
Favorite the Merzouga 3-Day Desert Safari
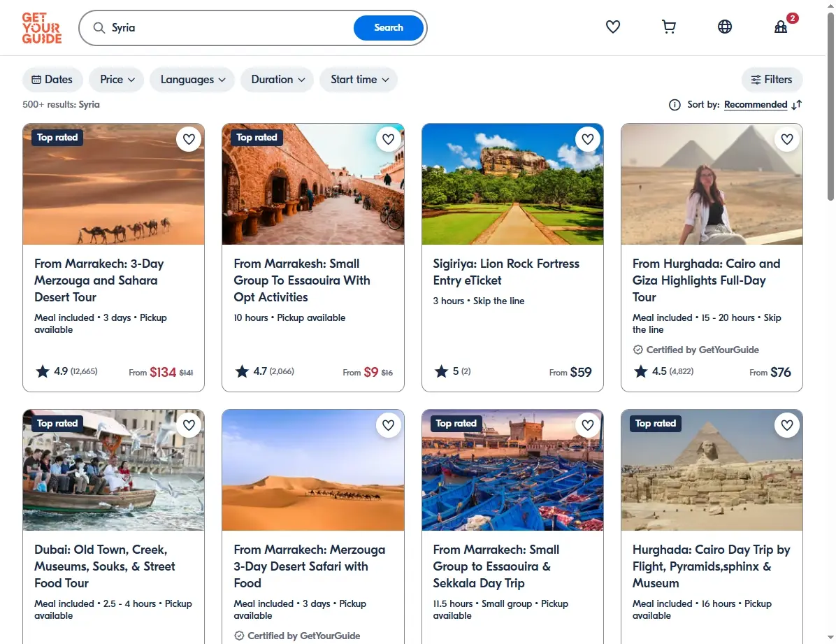click(x=388, y=425)
